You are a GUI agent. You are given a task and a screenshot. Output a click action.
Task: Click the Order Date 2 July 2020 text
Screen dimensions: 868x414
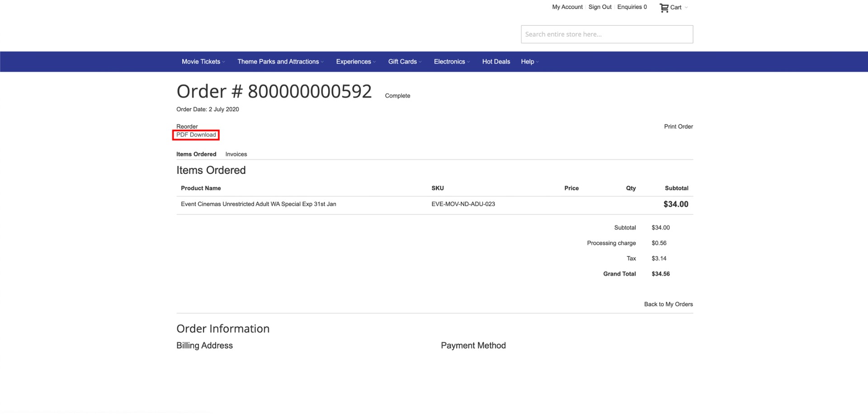[x=208, y=109]
